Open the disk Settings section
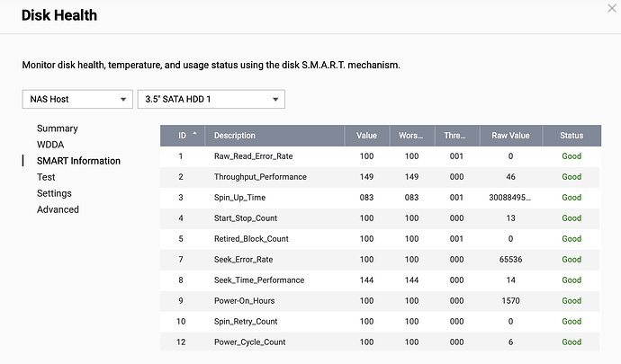621x364 pixels. tap(54, 193)
